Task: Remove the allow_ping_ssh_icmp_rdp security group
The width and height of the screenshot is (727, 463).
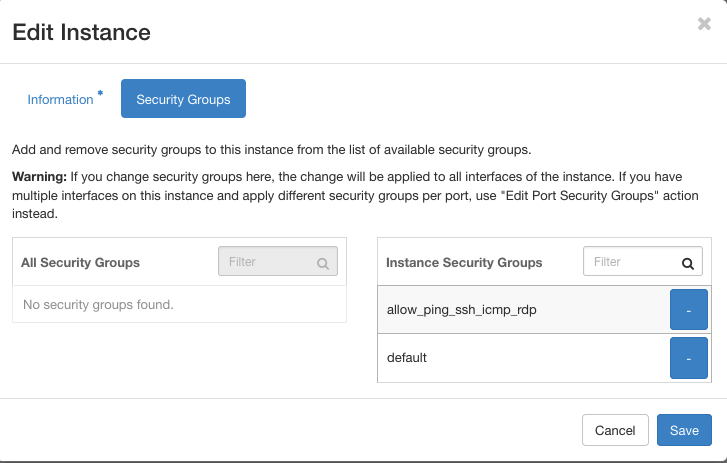Action: click(689, 310)
